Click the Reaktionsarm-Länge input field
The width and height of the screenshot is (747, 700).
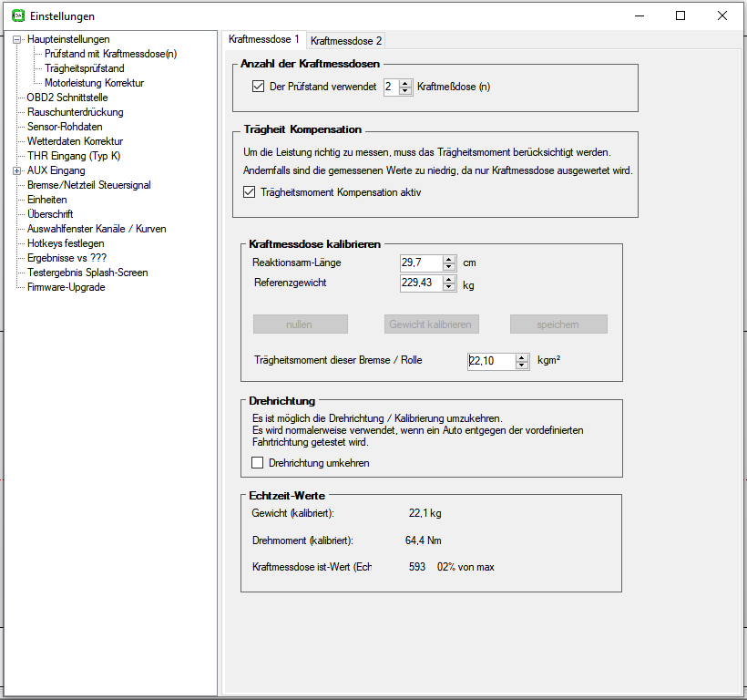coord(422,263)
